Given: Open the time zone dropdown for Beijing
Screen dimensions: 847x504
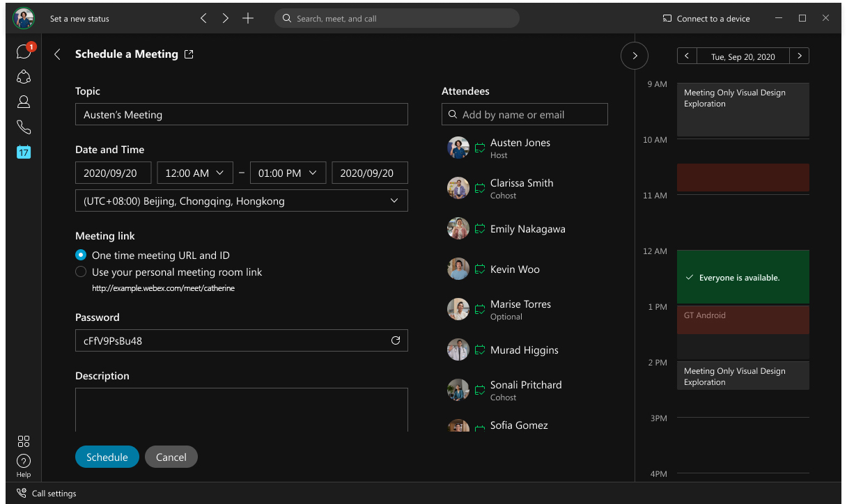Looking at the screenshot, I should pyautogui.click(x=241, y=201).
